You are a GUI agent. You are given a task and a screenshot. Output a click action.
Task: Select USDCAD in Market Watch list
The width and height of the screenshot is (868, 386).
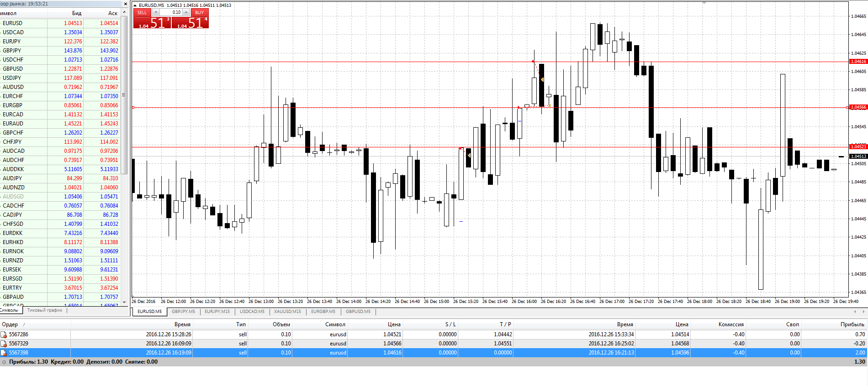(60, 32)
